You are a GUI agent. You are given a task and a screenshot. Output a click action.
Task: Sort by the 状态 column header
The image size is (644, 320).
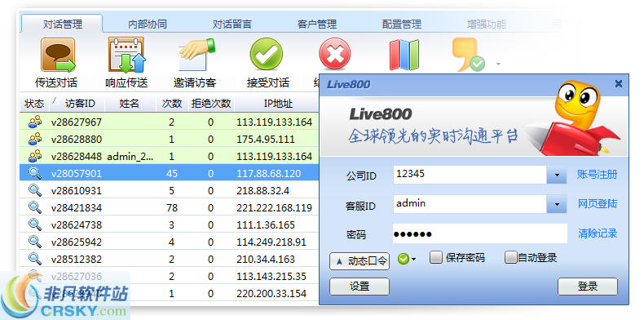pos(34,104)
